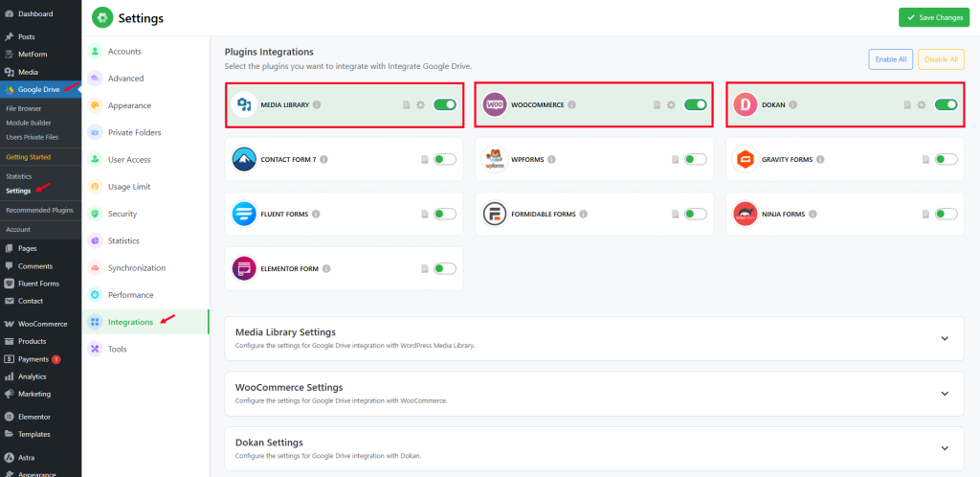
Task: Select the Performance tab
Action: coord(145,294)
